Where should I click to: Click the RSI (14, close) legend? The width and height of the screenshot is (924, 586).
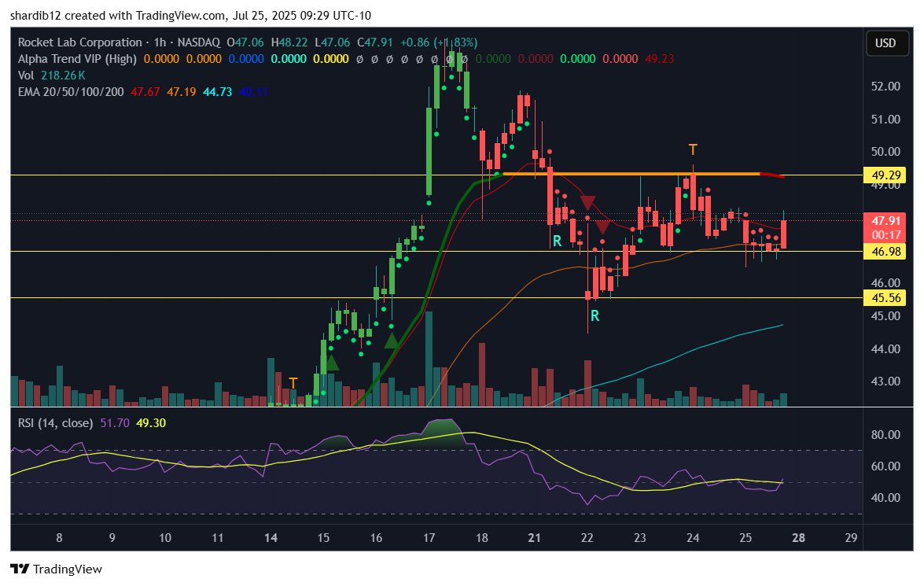55,422
